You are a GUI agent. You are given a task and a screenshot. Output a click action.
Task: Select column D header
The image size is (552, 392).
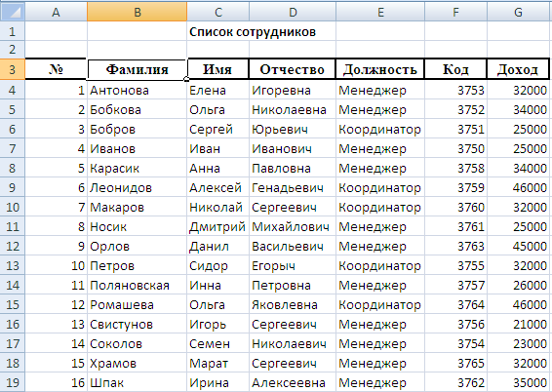293,12
